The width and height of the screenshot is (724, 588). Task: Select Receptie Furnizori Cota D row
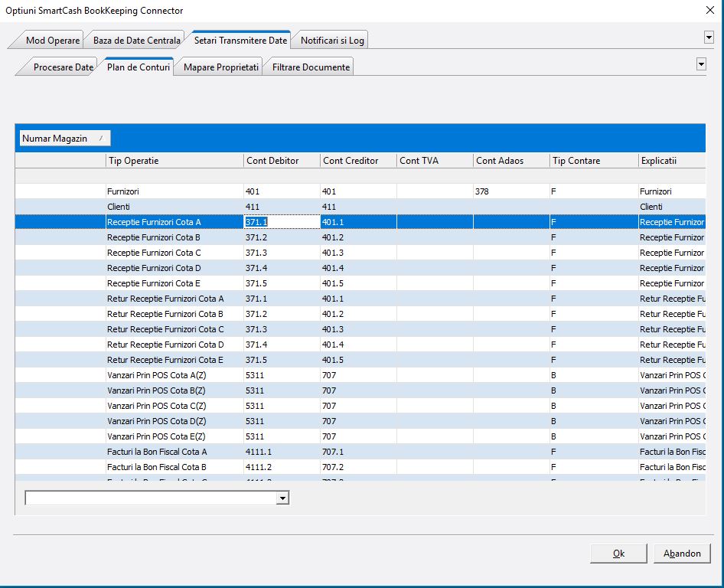coord(360,267)
